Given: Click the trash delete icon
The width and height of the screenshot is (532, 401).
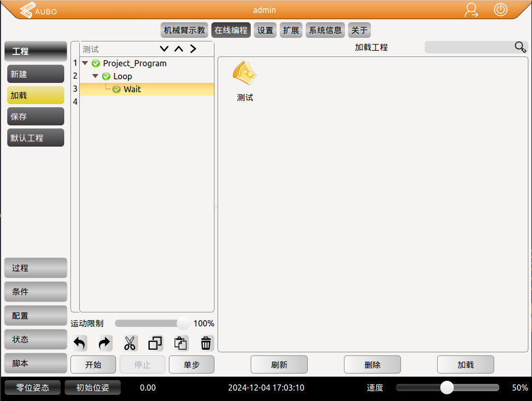Looking at the screenshot, I should [206, 343].
